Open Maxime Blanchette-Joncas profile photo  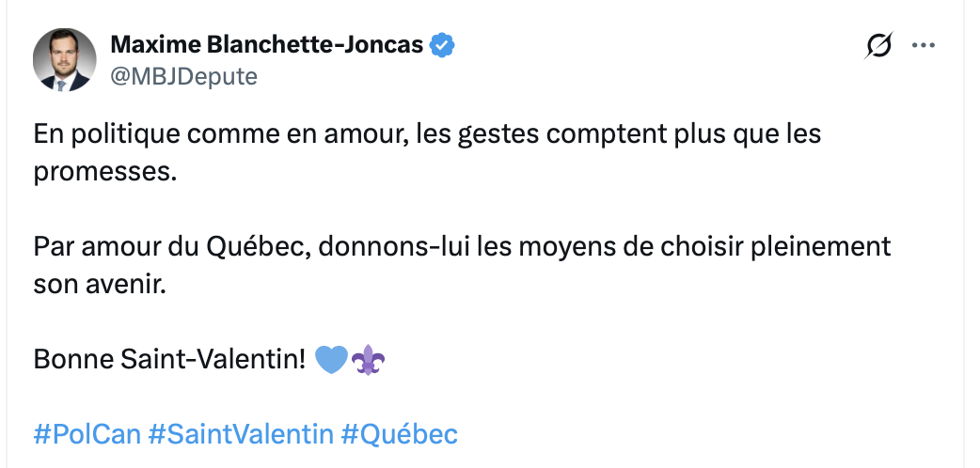65,59
